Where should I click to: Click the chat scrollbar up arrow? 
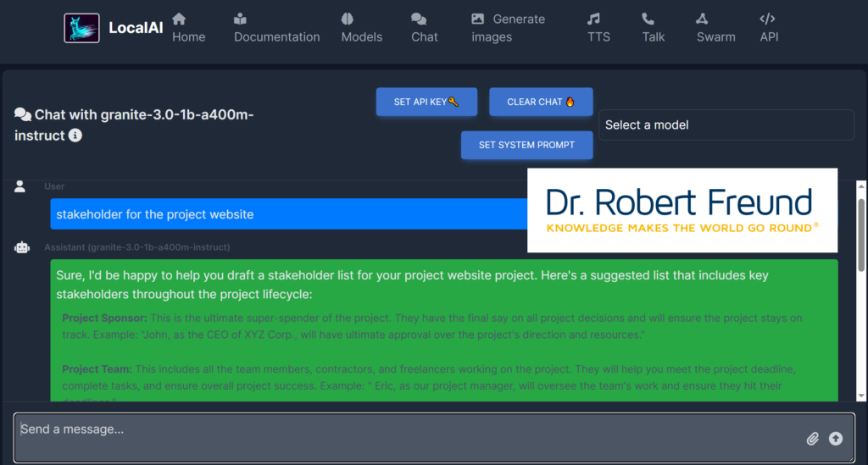click(861, 186)
